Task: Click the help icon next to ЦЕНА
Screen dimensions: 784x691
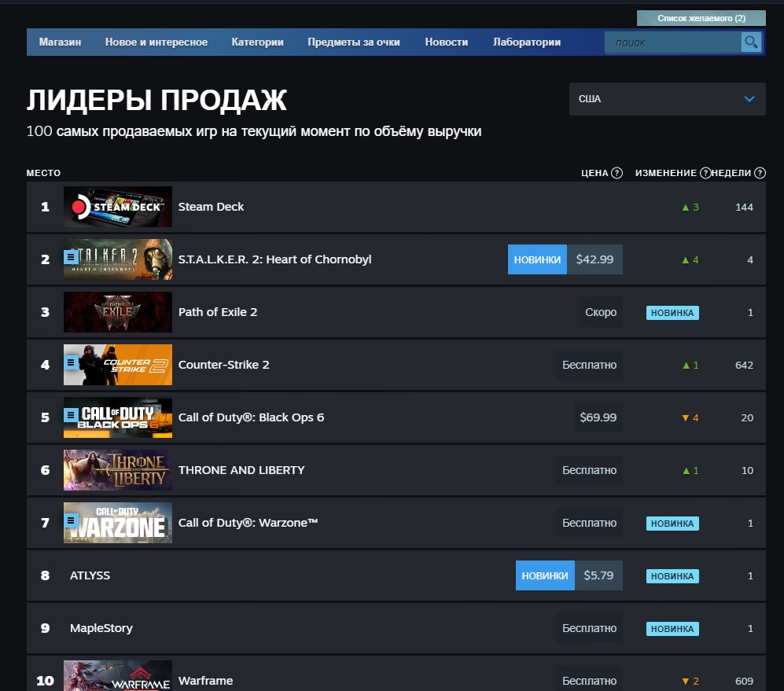Action: 617,173
